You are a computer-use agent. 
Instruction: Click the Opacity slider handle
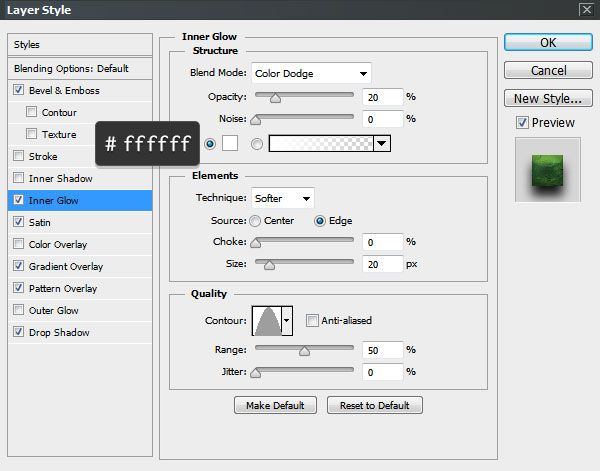pos(276,98)
